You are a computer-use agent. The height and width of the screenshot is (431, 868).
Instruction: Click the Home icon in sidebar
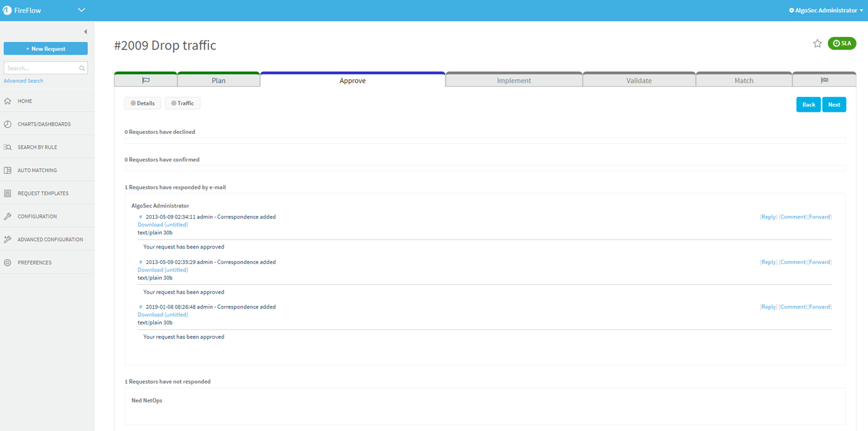click(x=8, y=102)
